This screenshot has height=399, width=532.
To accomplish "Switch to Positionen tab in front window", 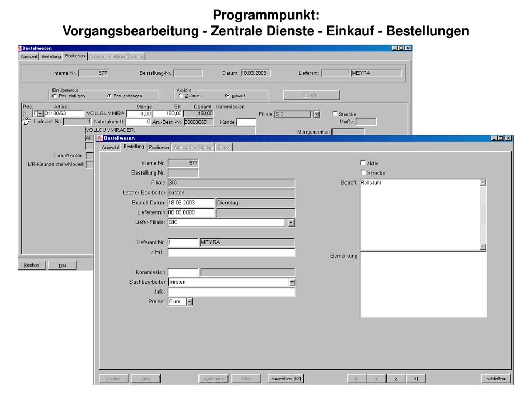I will [159, 147].
